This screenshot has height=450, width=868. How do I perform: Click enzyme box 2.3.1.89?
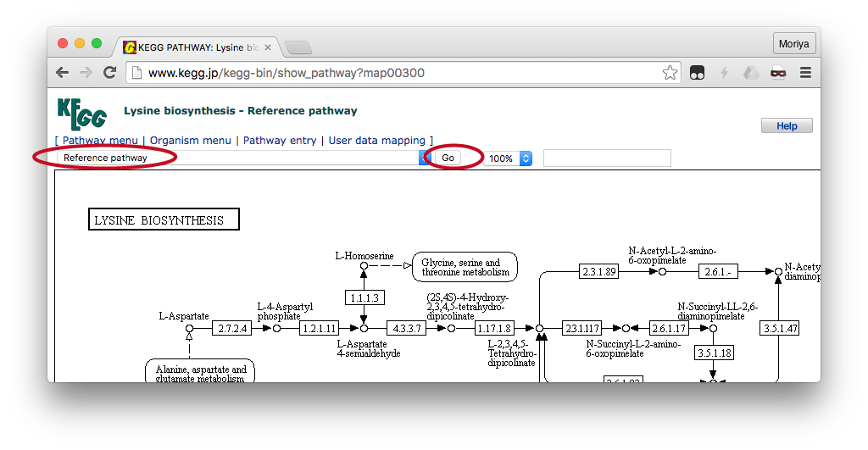click(x=598, y=271)
